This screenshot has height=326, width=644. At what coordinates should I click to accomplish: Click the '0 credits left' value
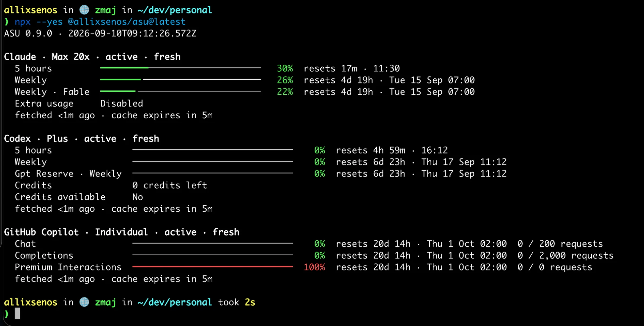tap(170, 185)
